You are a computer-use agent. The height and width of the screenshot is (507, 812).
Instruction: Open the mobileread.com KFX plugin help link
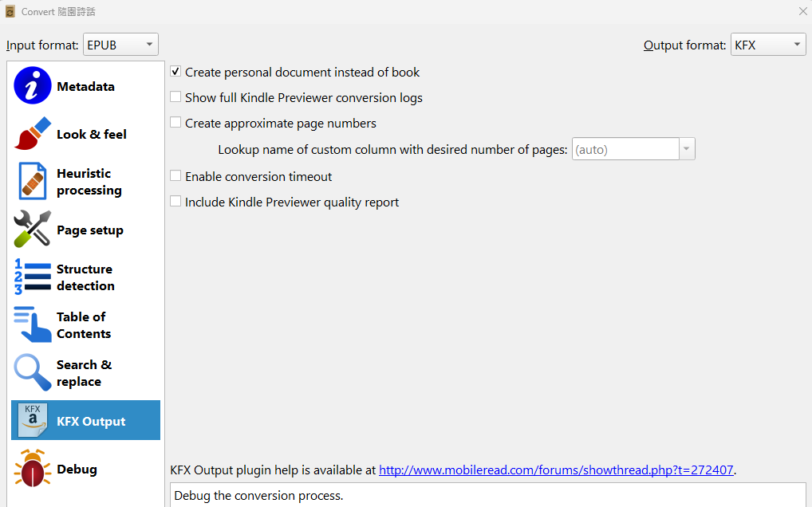click(556, 470)
